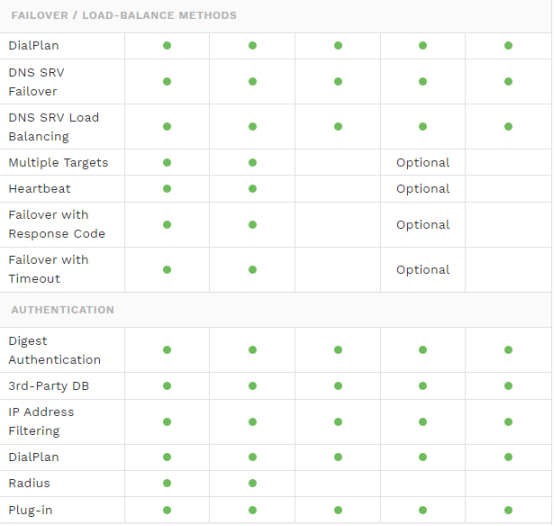The image size is (554, 526).
Task: Click the third green dot in Digest Authentication row
Action: point(338,350)
